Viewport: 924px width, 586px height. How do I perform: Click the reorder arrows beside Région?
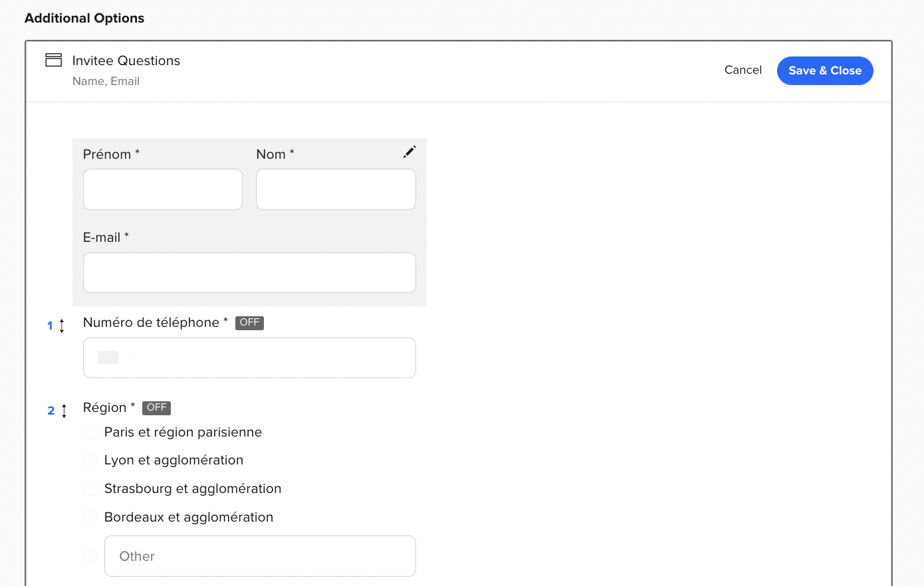pyautogui.click(x=63, y=411)
